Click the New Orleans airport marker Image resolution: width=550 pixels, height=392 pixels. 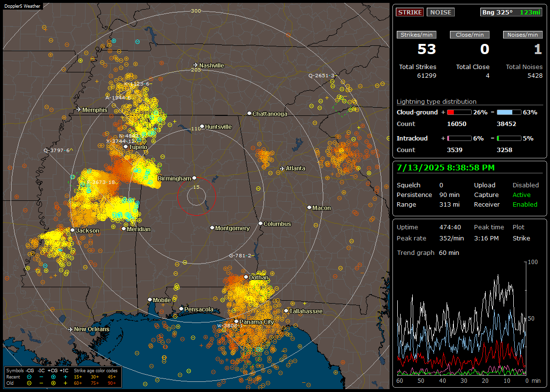coord(70,329)
